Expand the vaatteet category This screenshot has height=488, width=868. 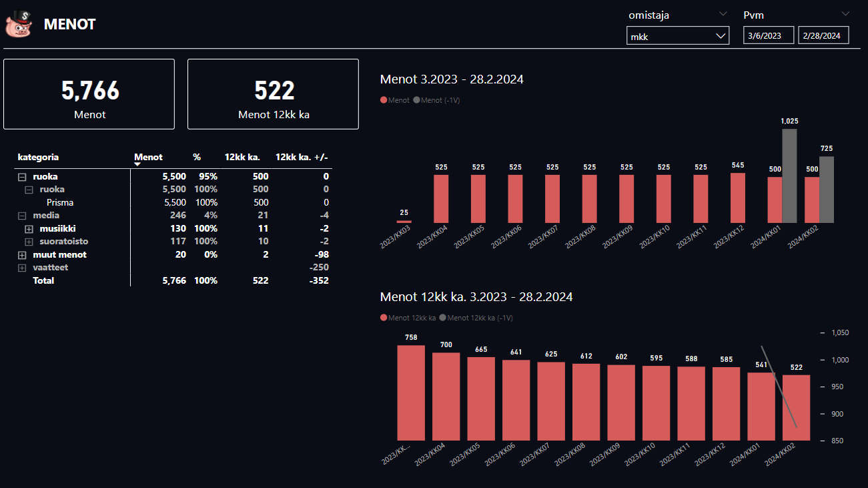(22, 268)
